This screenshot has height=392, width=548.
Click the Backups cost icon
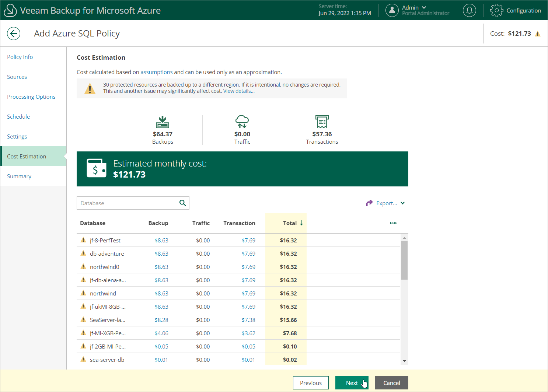pos(163,122)
